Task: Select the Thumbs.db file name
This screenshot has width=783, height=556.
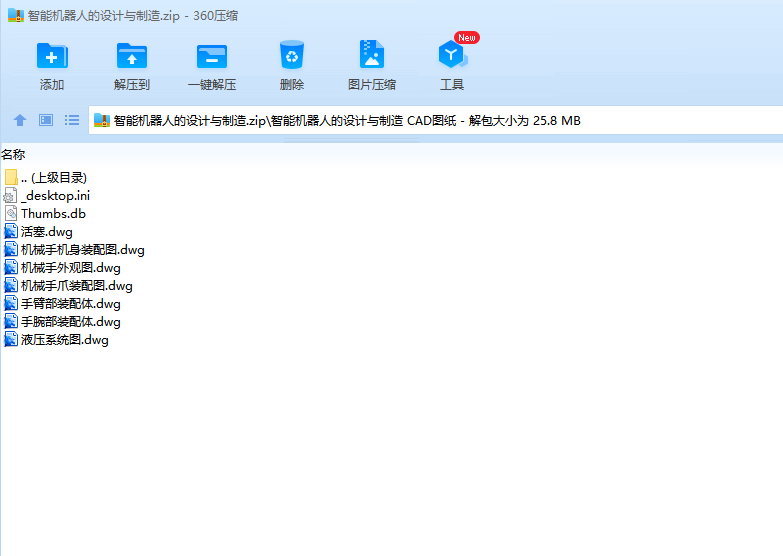Action: pos(53,213)
